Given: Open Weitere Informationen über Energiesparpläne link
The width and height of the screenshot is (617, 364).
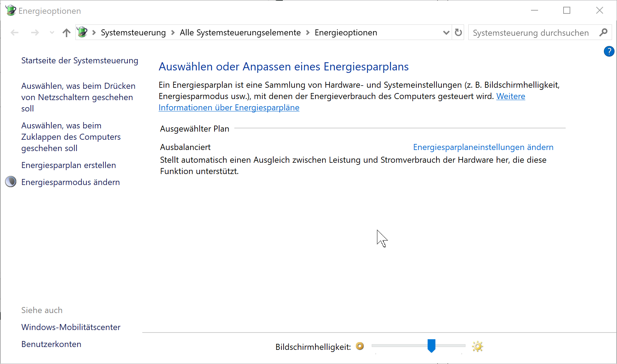Looking at the screenshot, I should [x=229, y=108].
